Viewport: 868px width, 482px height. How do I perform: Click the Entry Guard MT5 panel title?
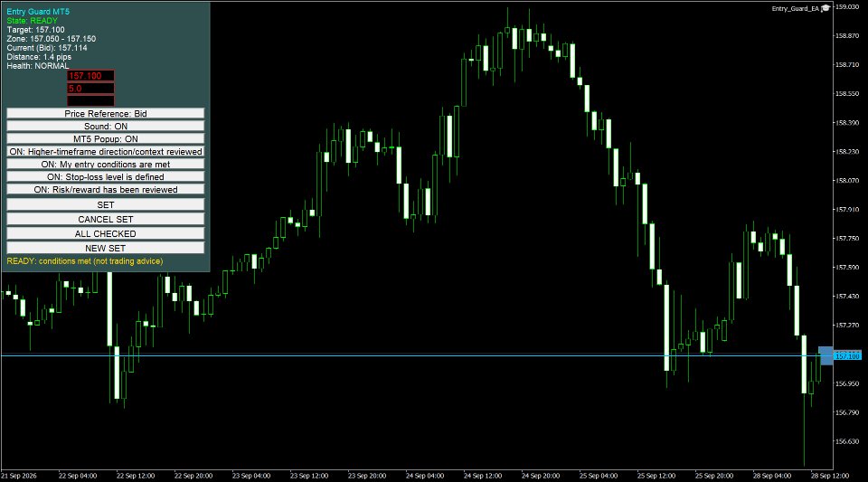pyautogui.click(x=38, y=12)
